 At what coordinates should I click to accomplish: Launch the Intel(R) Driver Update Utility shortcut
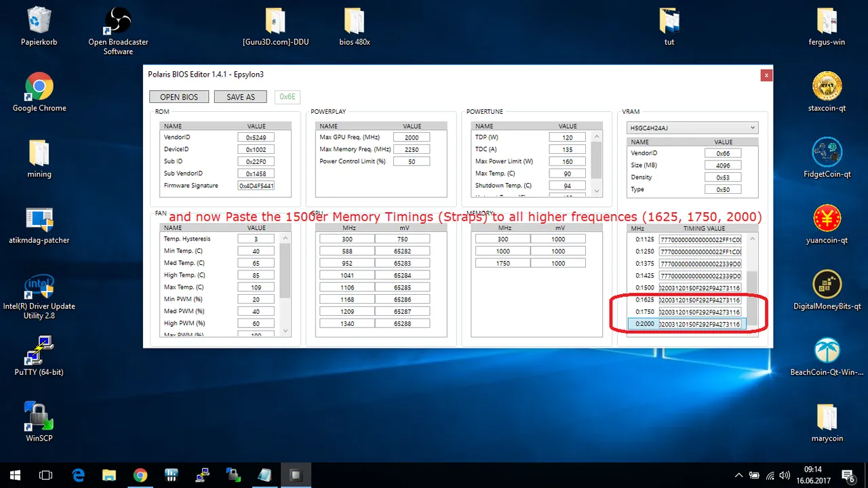(39, 297)
